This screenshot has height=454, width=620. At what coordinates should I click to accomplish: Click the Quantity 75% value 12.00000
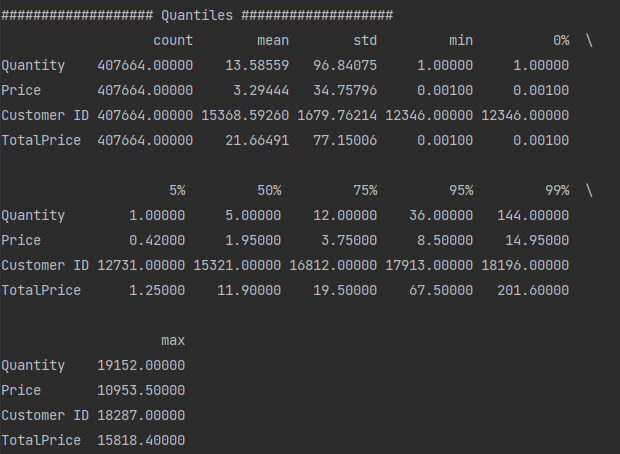(345, 215)
